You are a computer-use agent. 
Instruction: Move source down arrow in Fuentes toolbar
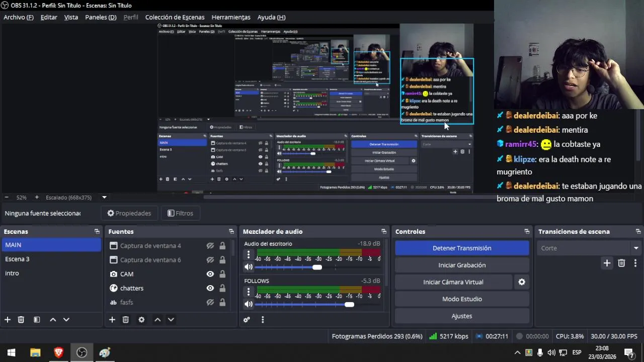(171, 320)
